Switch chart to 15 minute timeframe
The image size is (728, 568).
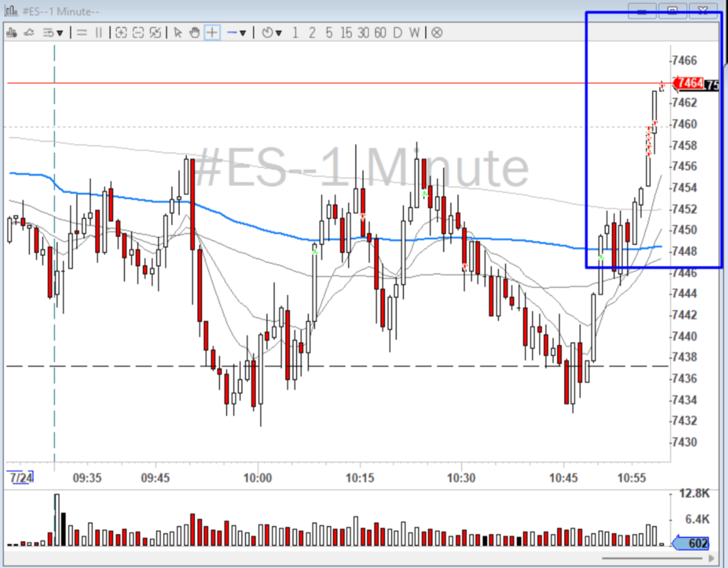pos(347,33)
